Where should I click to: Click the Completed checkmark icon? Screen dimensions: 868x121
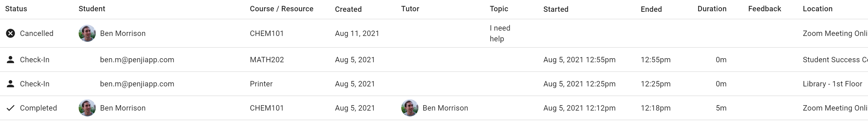point(10,108)
